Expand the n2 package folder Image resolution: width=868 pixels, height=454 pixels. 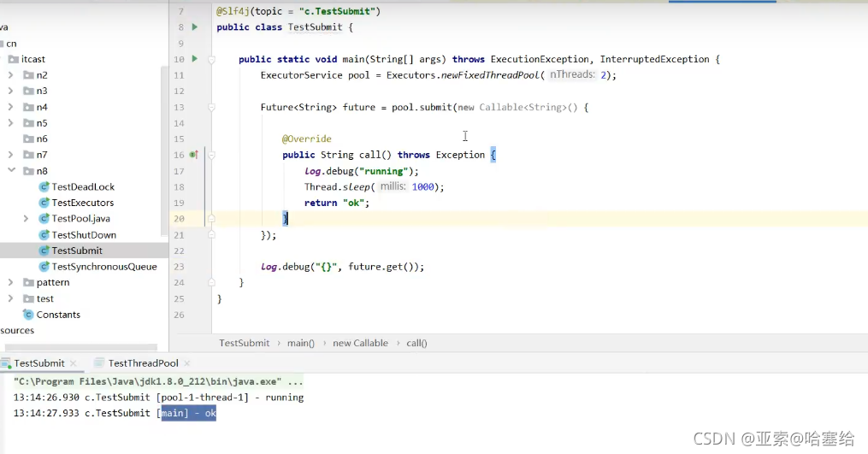click(10, 74)
